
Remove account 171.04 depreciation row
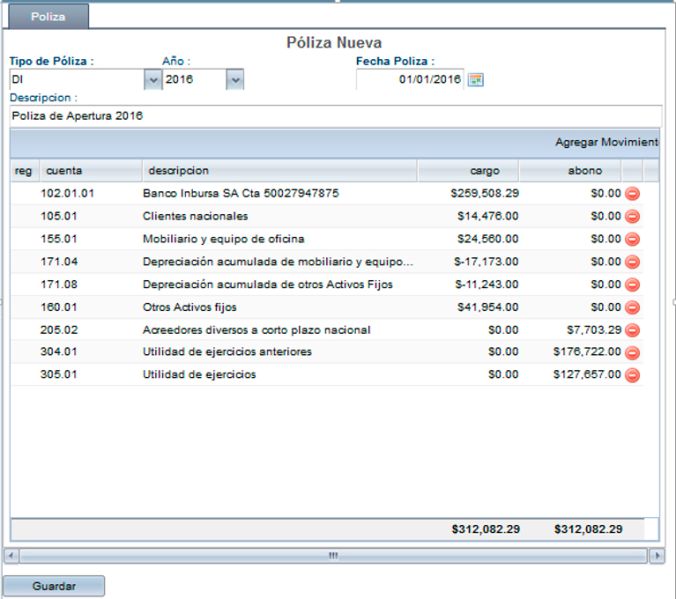click(632, 262)
